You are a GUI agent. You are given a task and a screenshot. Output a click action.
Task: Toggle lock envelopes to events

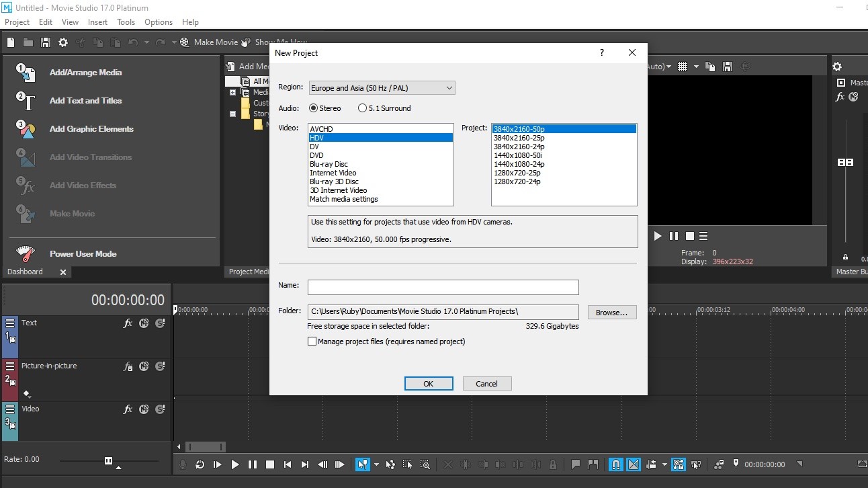pyautogui.click(x=679, y=464)
